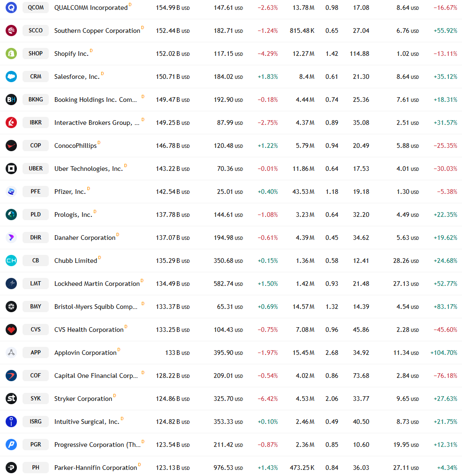Open the BKNG ticker badge
Screen dimensions: 462x476
(36, 99)
